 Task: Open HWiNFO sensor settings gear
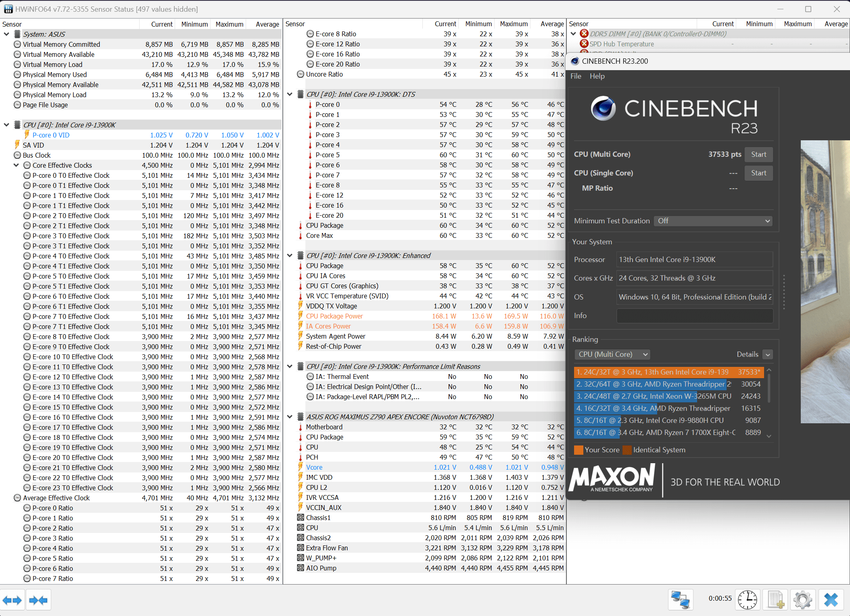(x=802, y=600)
